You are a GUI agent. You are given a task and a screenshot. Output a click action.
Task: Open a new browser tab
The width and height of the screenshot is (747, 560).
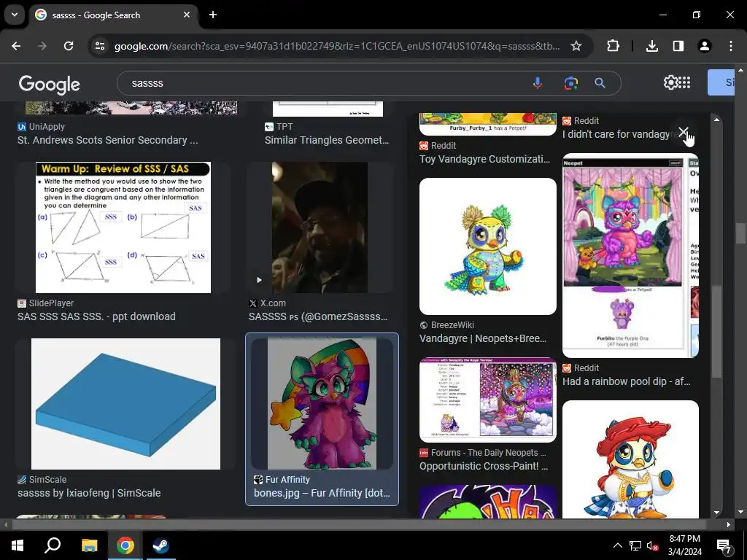(213, 15)
